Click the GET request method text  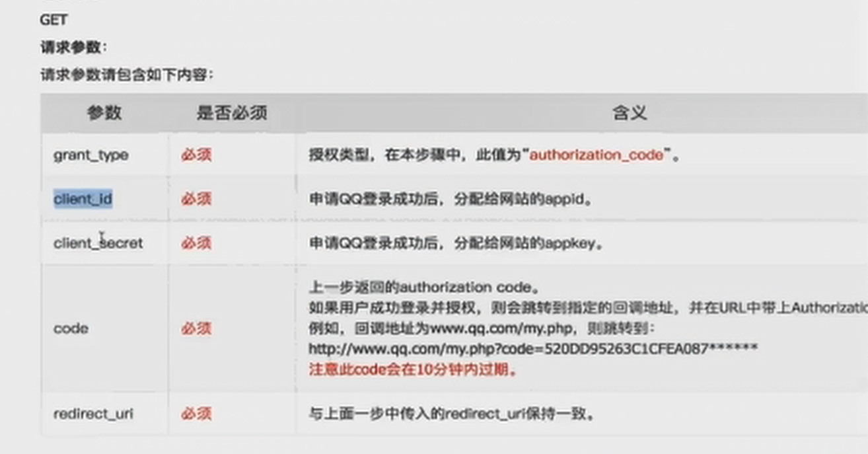pos(54,20)
